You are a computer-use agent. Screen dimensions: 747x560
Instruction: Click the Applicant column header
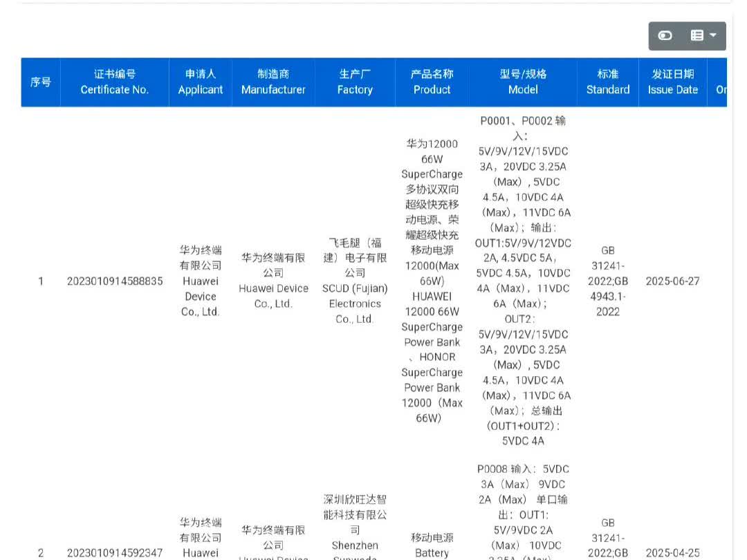(200, 82)
